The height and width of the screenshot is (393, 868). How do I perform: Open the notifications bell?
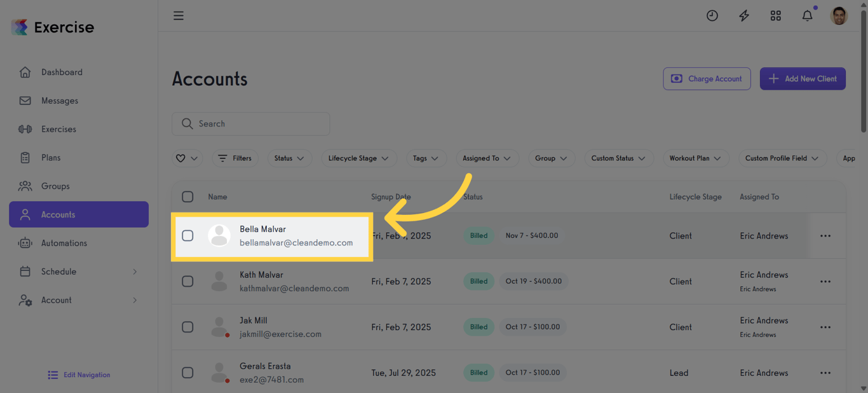pyautogui.click(x=807, y=15)
